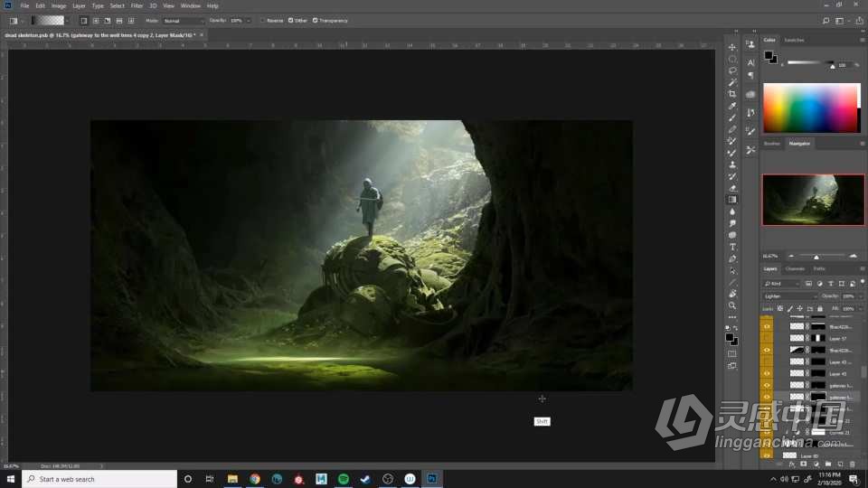Screen dimensions: 868x488
Task: Click the Navigator zoom in button
Action: 853,256
